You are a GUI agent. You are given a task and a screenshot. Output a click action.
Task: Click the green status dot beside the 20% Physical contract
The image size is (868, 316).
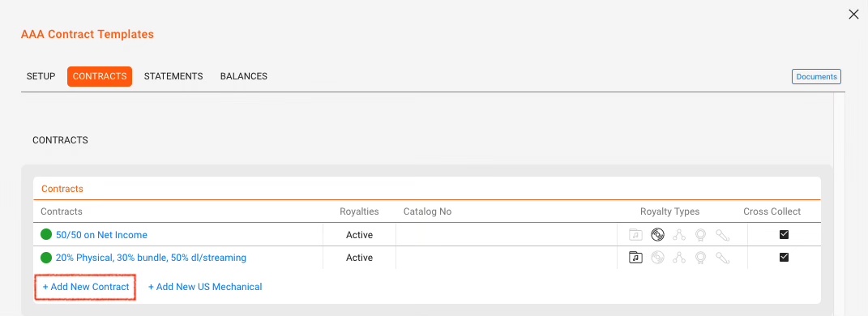(x=46, y=258)
